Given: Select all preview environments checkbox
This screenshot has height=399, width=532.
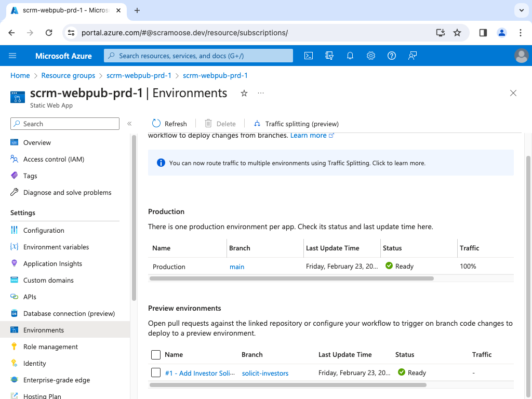Looking at the screenshot, I should 156,354.
